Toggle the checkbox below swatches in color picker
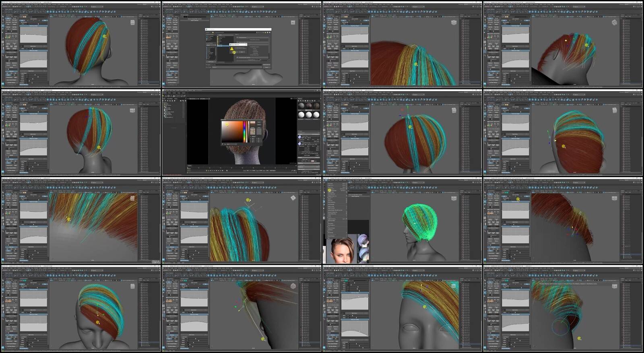The width and height of the screenshot is (644, 353). (x=250, y=136)
